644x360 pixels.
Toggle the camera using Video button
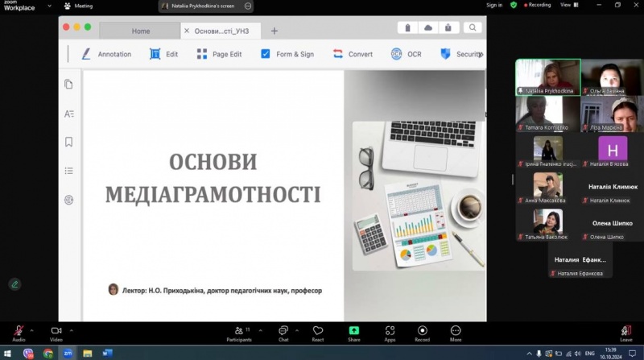[x=56, y=332]
